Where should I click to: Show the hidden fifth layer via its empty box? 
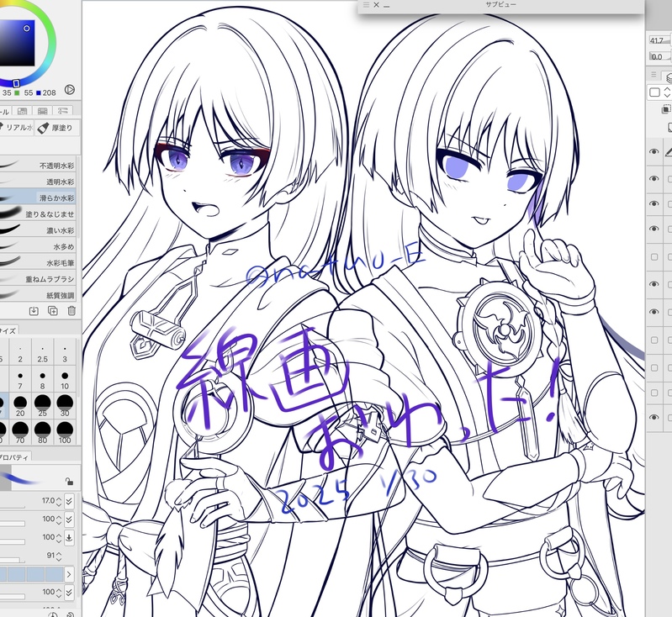click(x=654, y=256)
